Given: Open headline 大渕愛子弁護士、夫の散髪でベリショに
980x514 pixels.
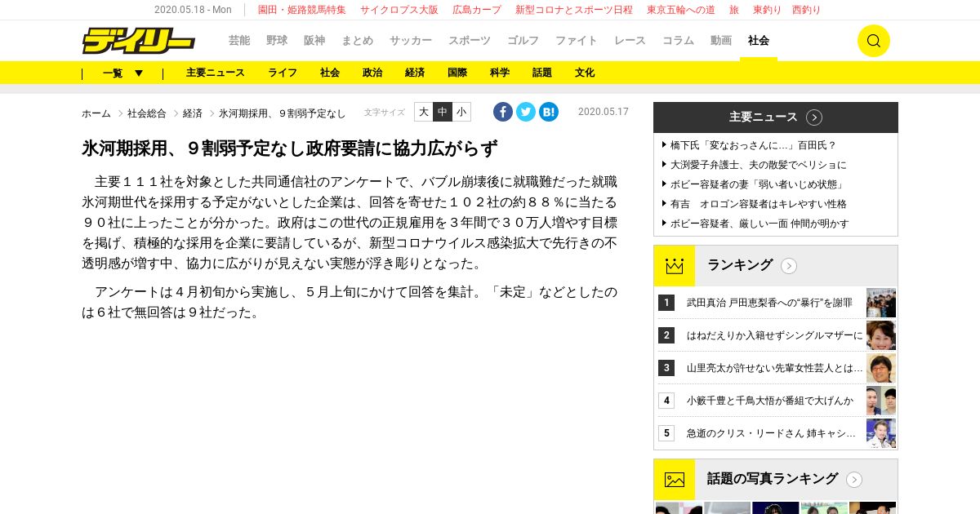Looking at the screenshot, I should pyautogui.click(x=759, y=165).
